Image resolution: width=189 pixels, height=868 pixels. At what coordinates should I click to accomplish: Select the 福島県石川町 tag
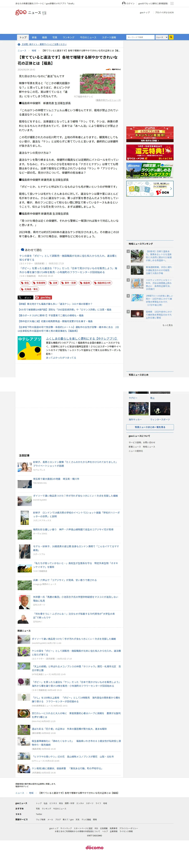coord(102,283)
